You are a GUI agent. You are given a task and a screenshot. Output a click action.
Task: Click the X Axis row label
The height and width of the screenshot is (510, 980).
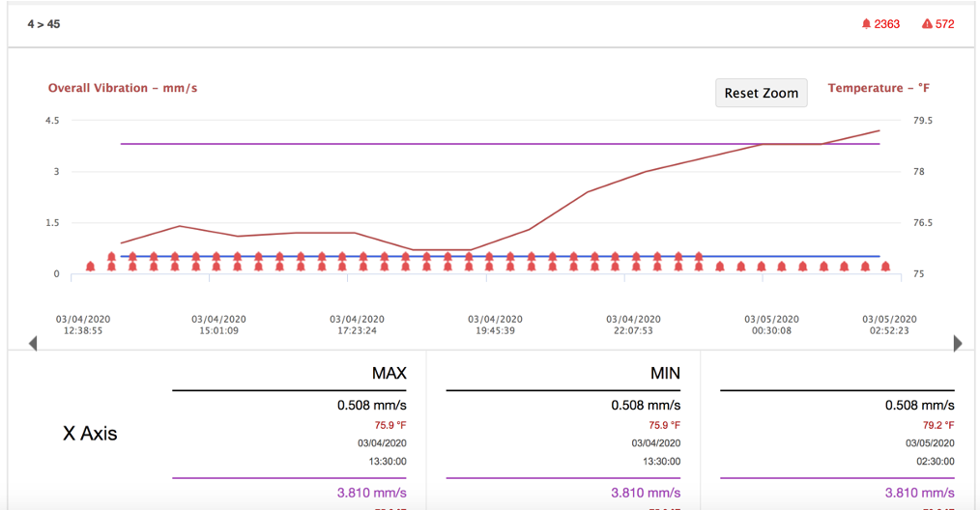[x=90, y=434]
